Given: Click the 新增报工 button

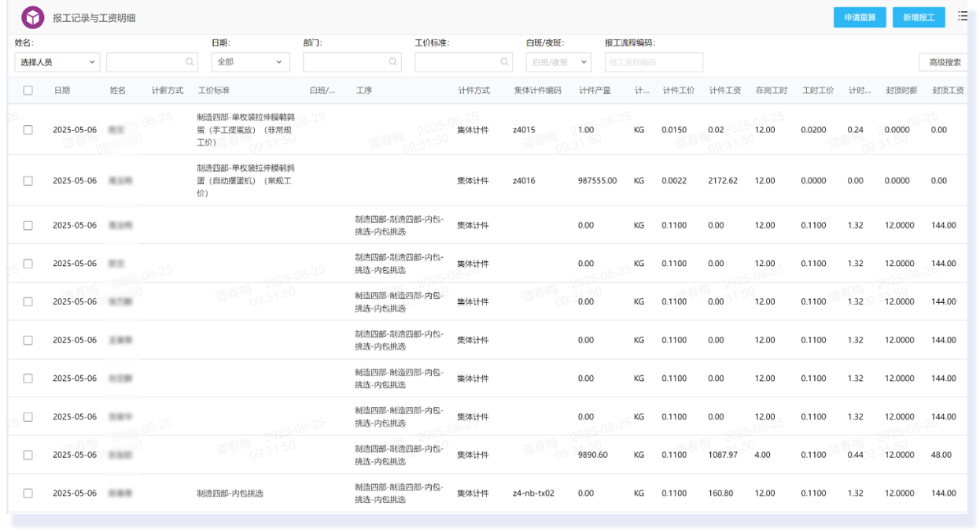Looking at the screenshot, I should (919, 17).
